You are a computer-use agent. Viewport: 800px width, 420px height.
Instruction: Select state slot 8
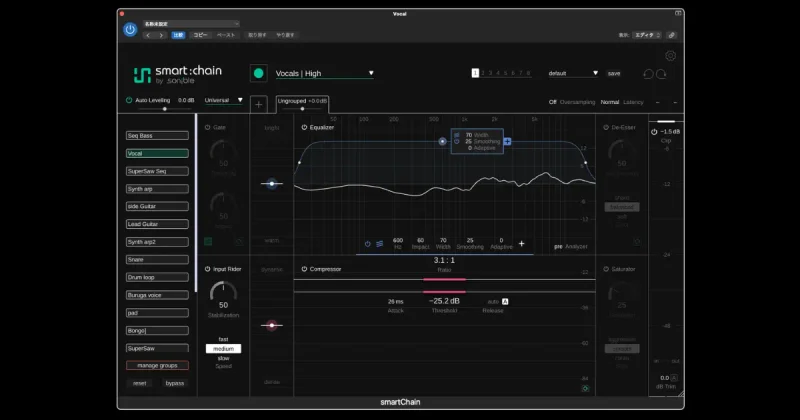[x=528, y=73]
